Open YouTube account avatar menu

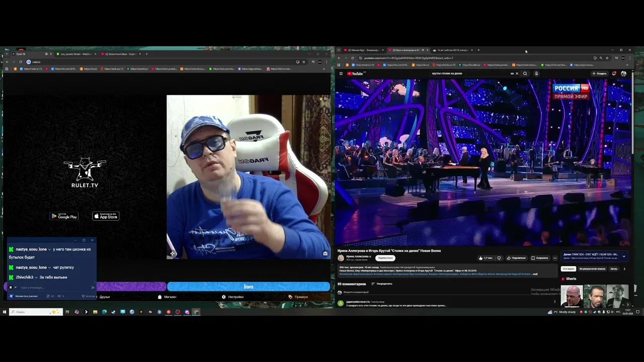(x=623, y=73)
